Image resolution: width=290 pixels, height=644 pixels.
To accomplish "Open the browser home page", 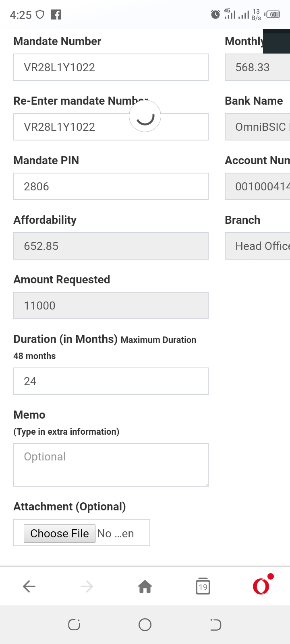I will 145,586.
